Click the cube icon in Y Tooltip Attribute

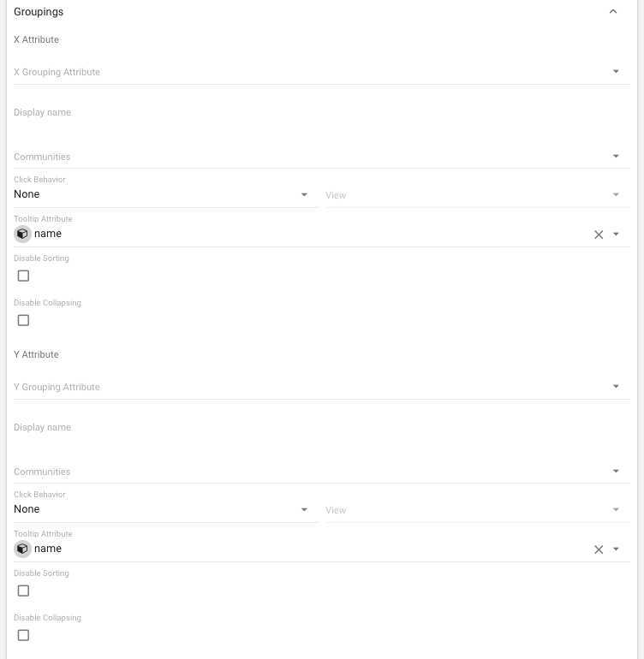pos(23,549)
